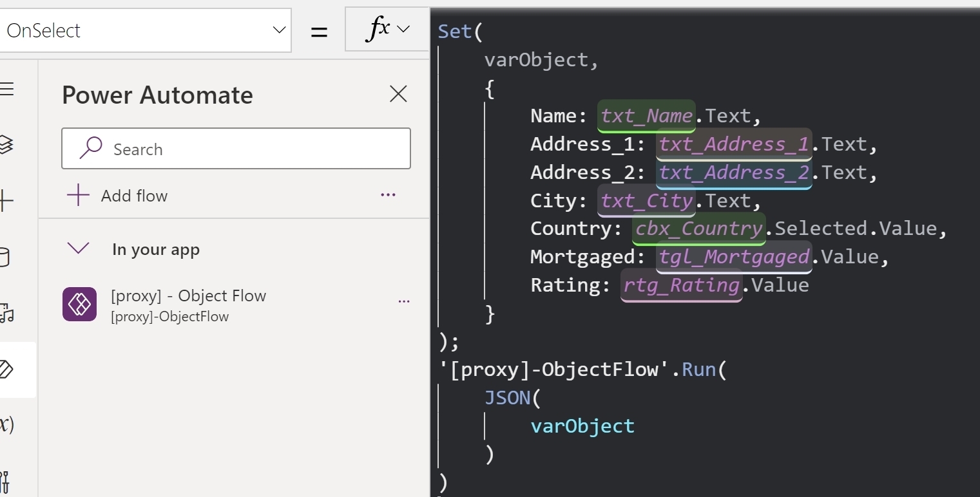Click the purple Object Flow thumbnail
The height and width of the screenshot is (497, 980).
[79, 304]
